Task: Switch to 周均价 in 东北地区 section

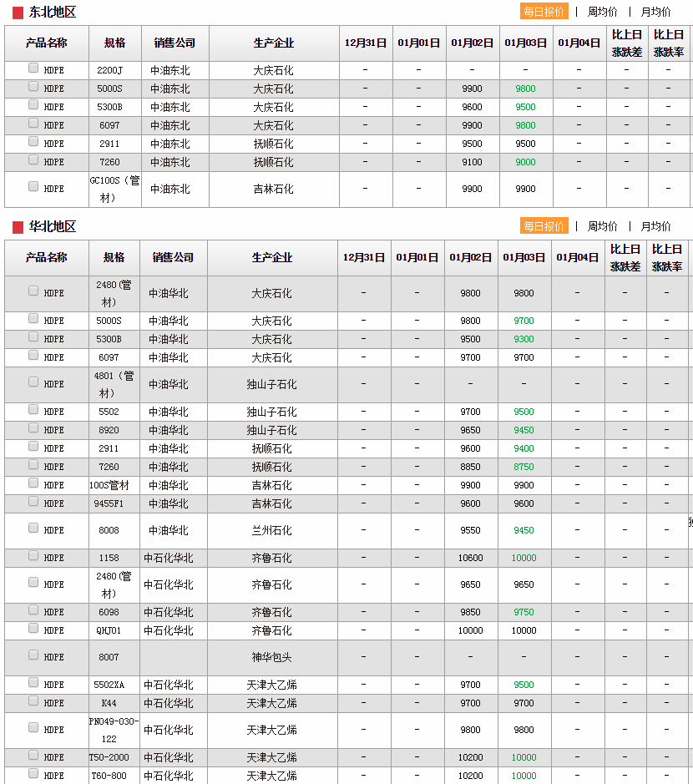Action: [x=602, y=12]
